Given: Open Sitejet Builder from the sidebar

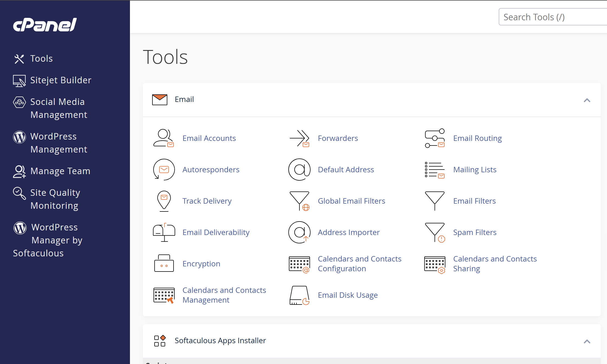Looking at the screenshot, I should [x=61, y=80].
